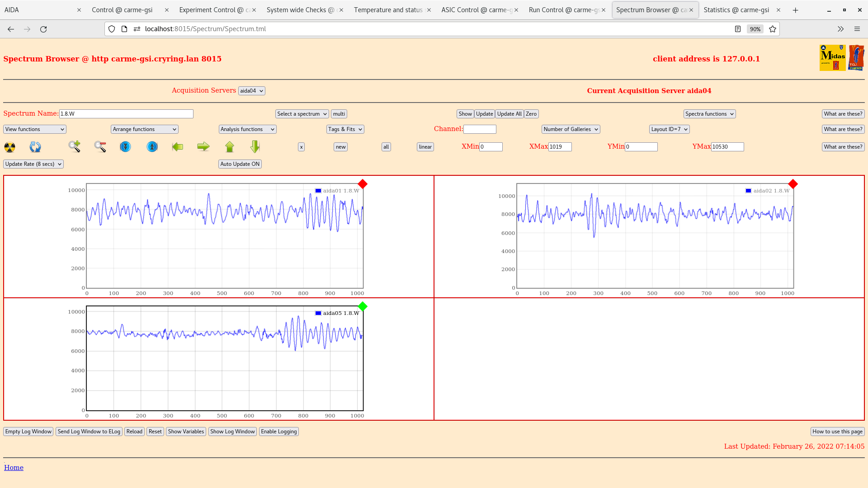Switch to the Run Control tab

point(564,10)
